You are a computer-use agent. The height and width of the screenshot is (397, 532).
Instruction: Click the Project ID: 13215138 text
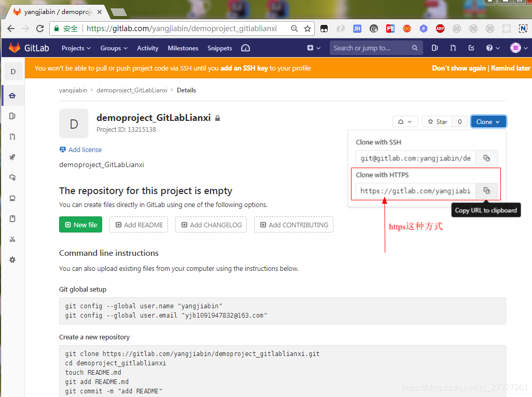(126, 130)
